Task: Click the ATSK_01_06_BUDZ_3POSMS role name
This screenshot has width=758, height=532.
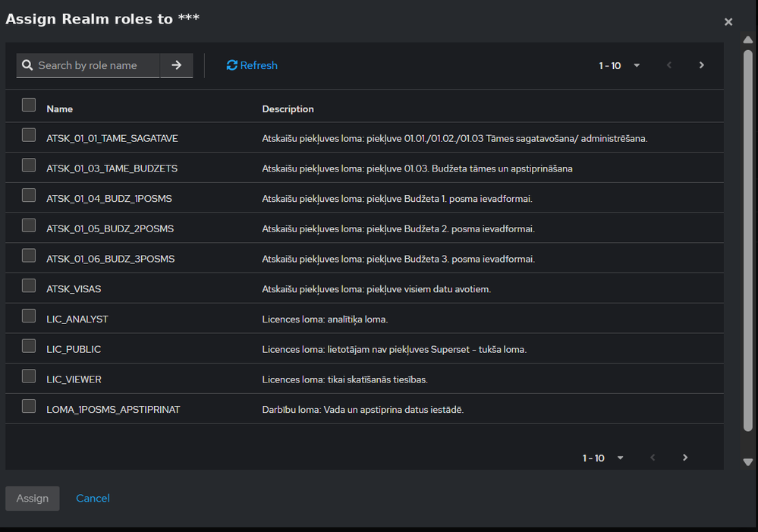Action: (110, 259)
